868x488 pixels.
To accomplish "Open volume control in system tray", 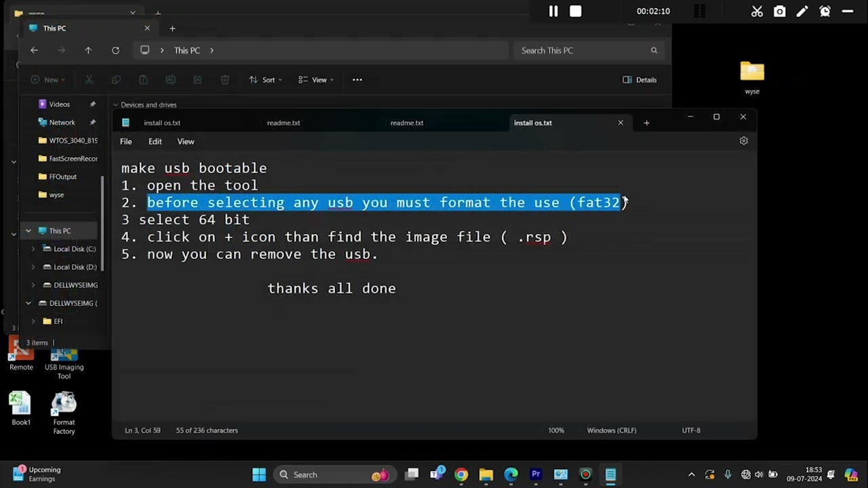I will (x=759, y=474).
